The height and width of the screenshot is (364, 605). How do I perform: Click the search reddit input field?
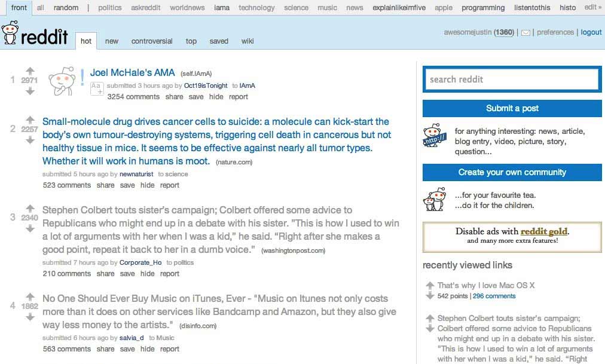coord(511,79)
